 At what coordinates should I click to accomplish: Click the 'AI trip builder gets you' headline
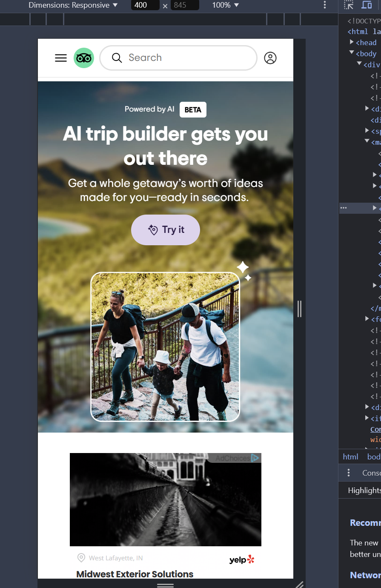click(x=166, y=134)
